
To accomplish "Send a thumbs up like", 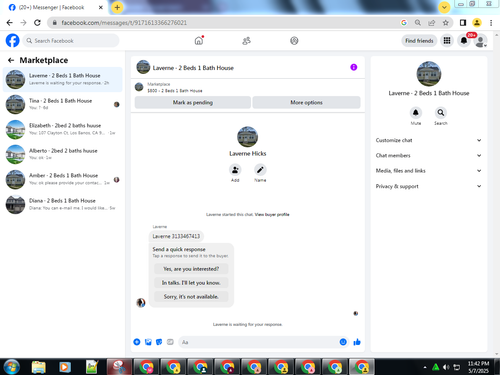I will click(357, 342).
